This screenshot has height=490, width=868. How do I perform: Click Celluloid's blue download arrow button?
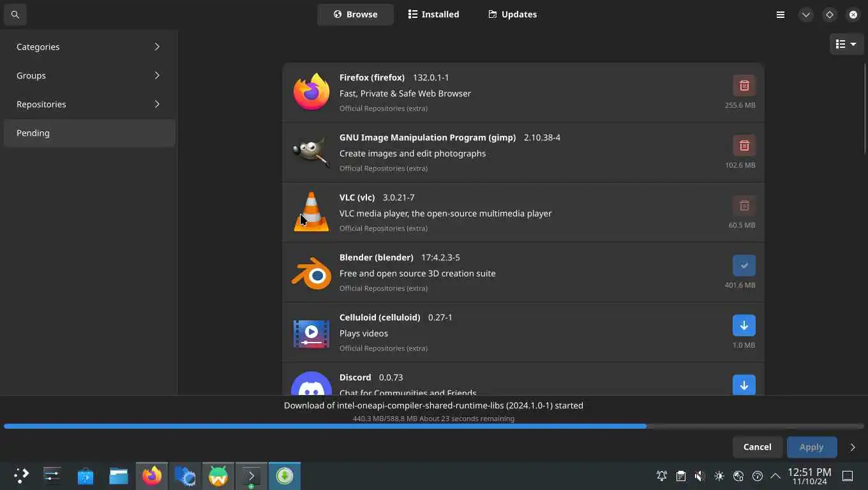744,325
